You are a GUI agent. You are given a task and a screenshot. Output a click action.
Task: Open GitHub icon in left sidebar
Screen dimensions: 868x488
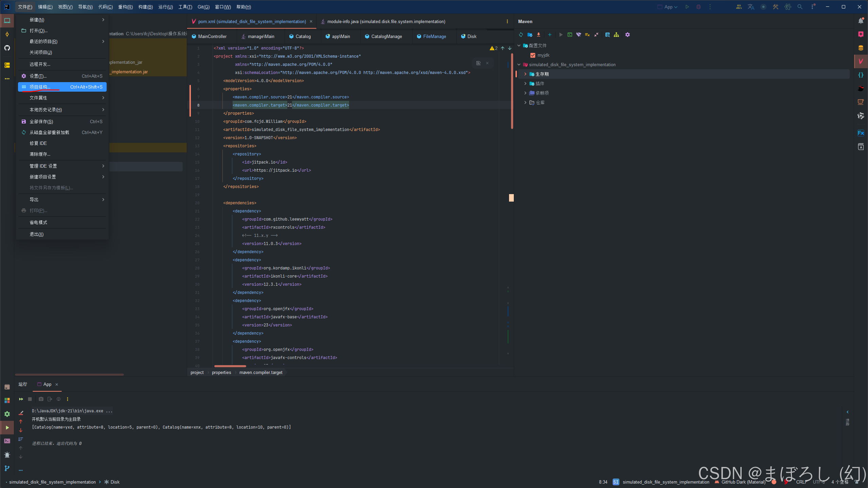click(7, 48)
